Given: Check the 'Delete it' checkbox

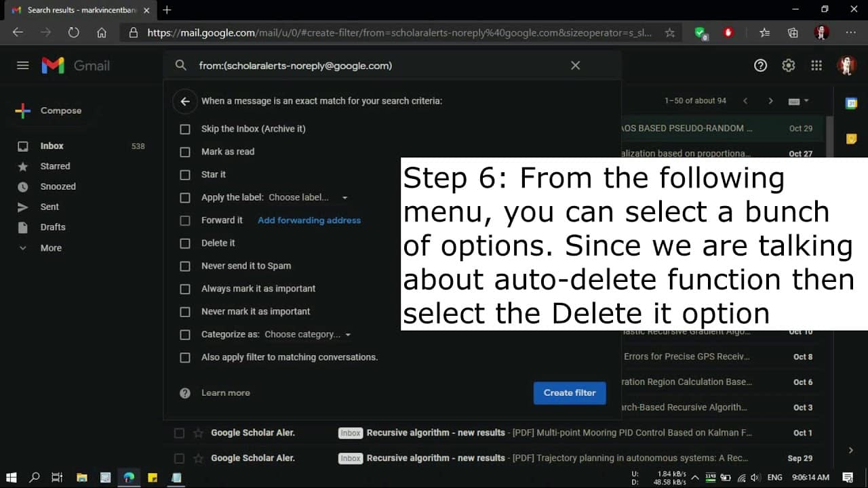Looking at the screenshot, I should coord(184,243).
